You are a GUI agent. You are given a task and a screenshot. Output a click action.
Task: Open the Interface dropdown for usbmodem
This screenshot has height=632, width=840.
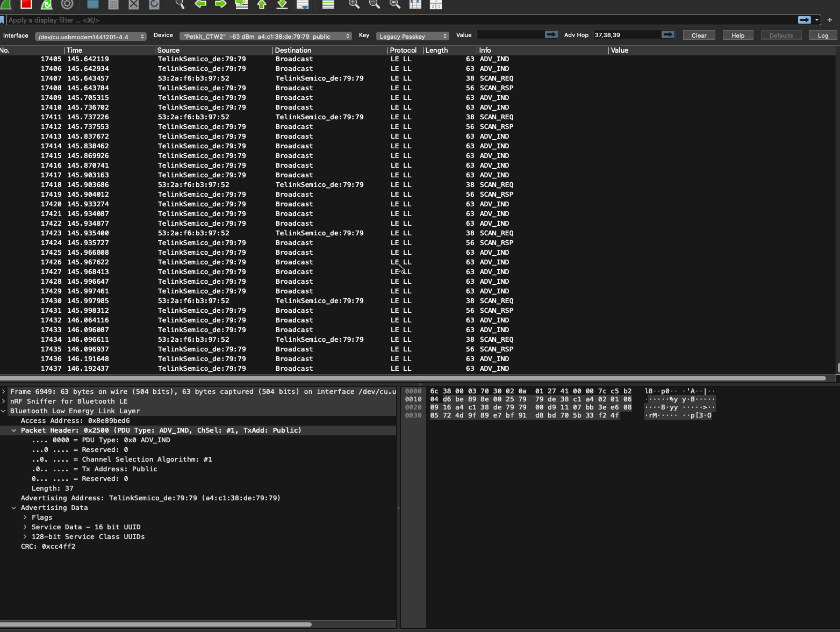[x=90, y=37]
